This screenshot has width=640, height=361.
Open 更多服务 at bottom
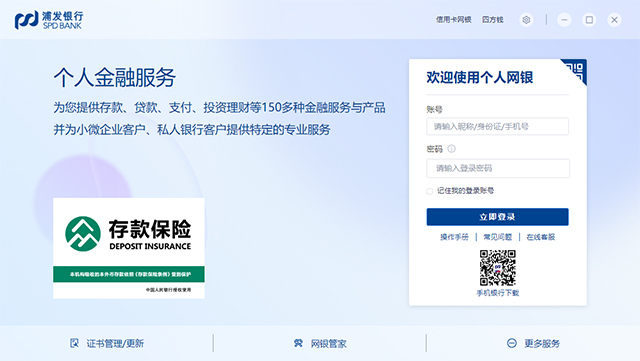point(542,343)
